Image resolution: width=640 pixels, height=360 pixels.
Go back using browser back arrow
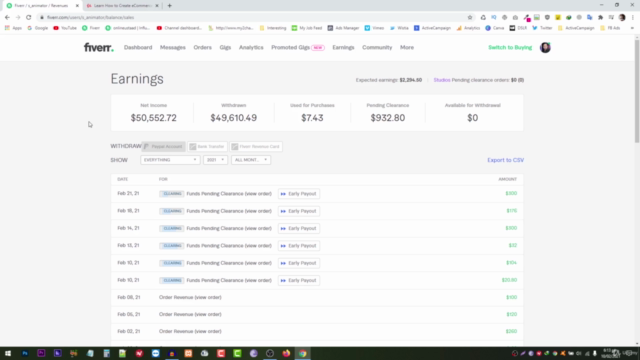tap(7, 17)
